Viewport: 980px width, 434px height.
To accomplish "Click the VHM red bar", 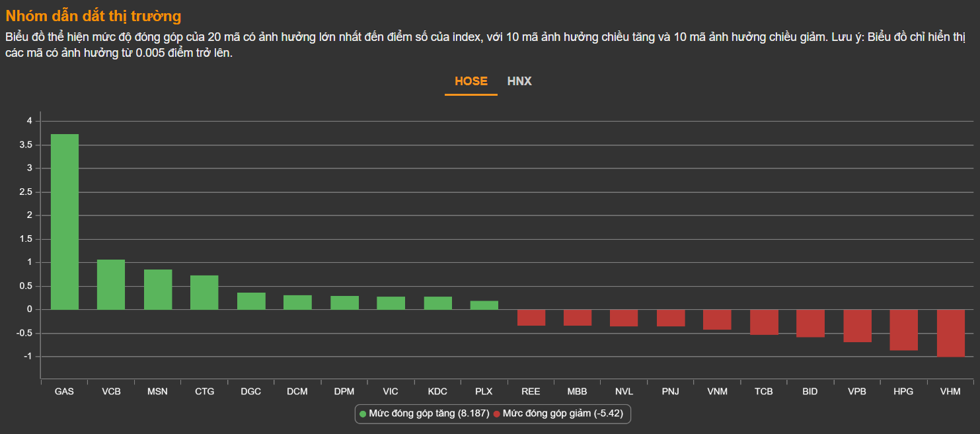I will click(x=950, y=333).
